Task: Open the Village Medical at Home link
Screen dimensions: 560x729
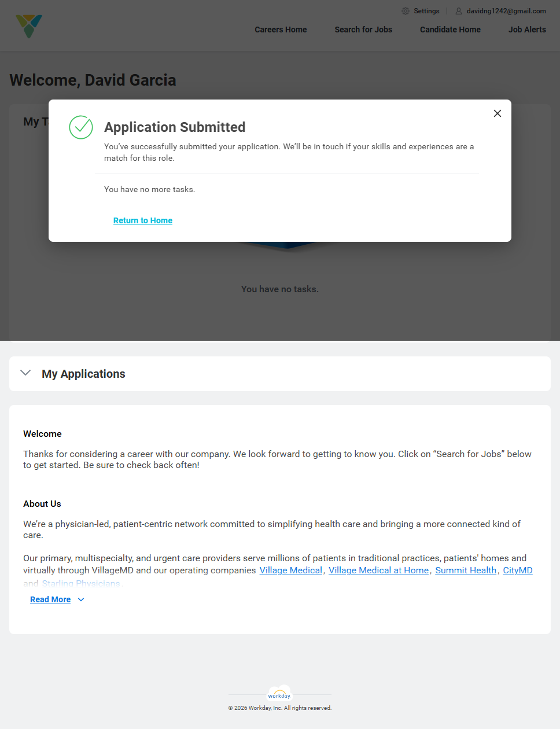Action: click(x=378, y=570)
